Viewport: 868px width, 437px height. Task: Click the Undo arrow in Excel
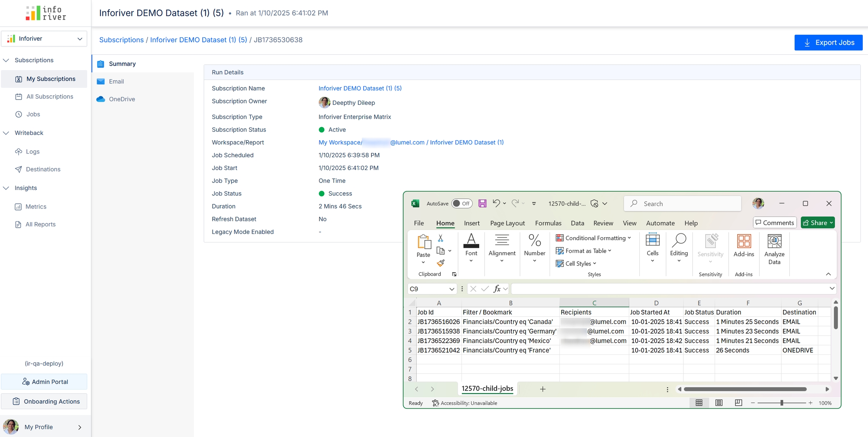pyautogui.click(x=496, y=203)
